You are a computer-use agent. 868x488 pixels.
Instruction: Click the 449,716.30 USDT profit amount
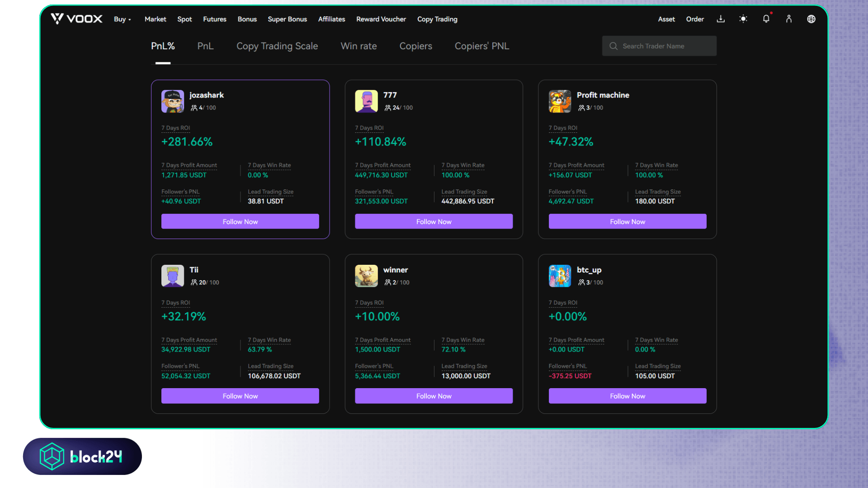(x=381, y=175)
